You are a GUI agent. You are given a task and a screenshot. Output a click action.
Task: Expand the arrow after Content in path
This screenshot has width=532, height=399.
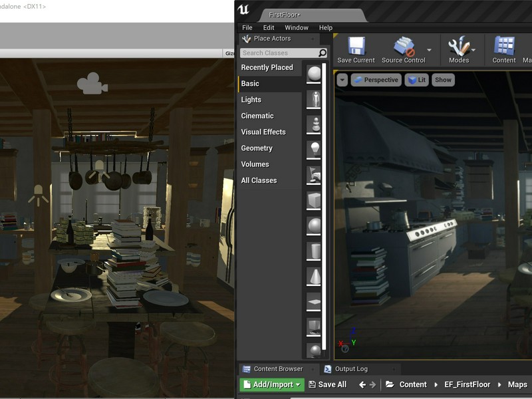coord(436,384)
